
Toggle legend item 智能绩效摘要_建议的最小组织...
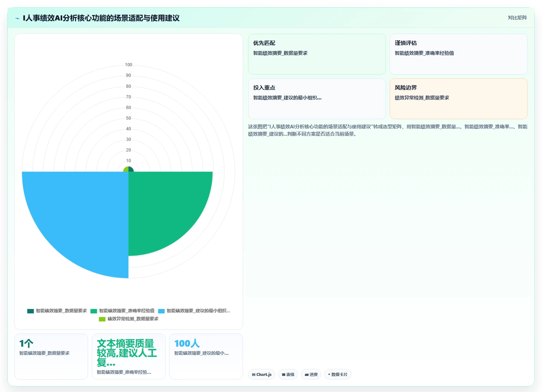(194, 311)
